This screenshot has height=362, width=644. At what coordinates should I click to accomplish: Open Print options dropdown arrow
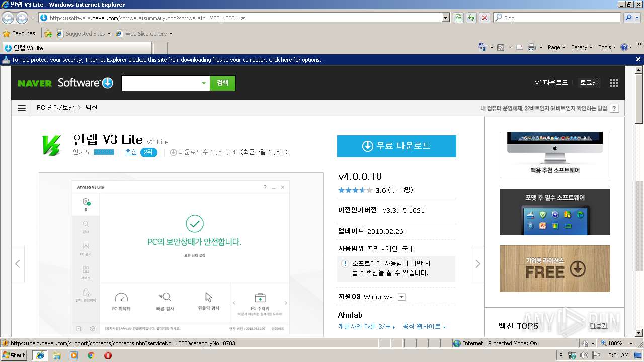[541, 47]
